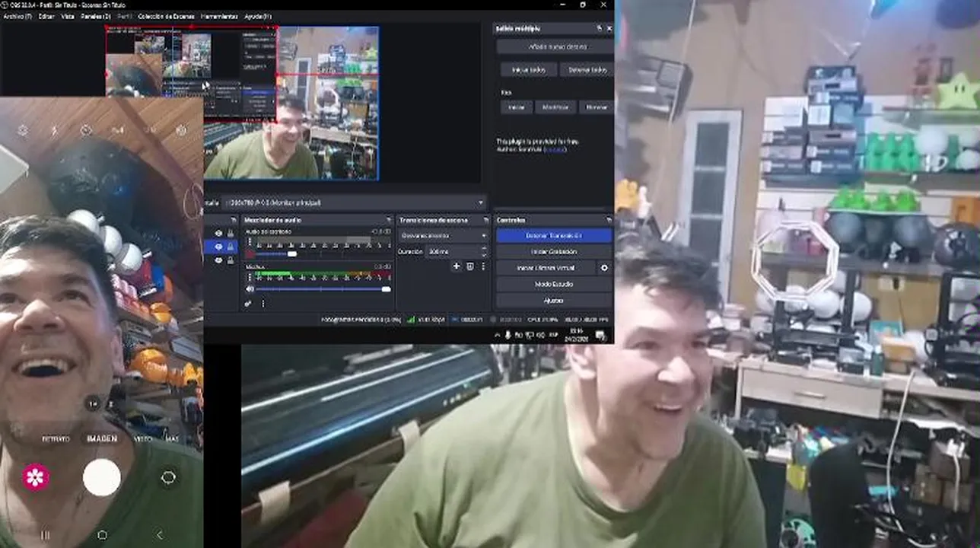Open the pink flower gallery thumbnail
This screenshot has height=548, width=980.
coord(36,477)
